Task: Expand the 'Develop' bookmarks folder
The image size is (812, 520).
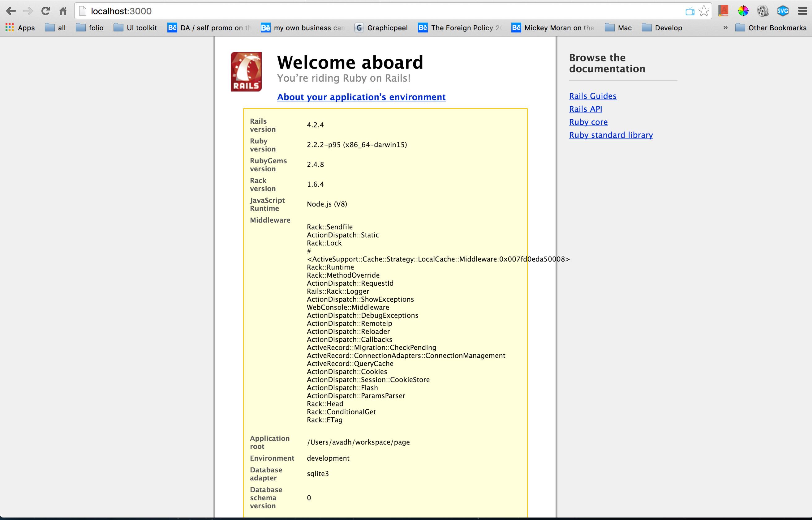Action: coord(662,28)
